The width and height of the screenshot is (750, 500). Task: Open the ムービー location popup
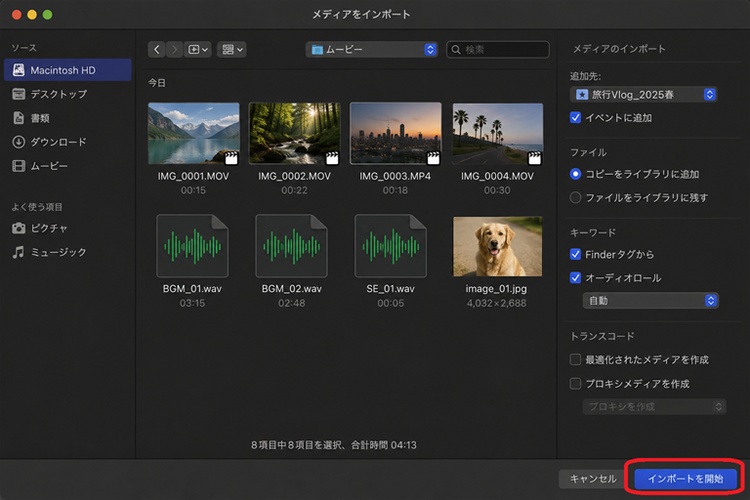(371, 49)
